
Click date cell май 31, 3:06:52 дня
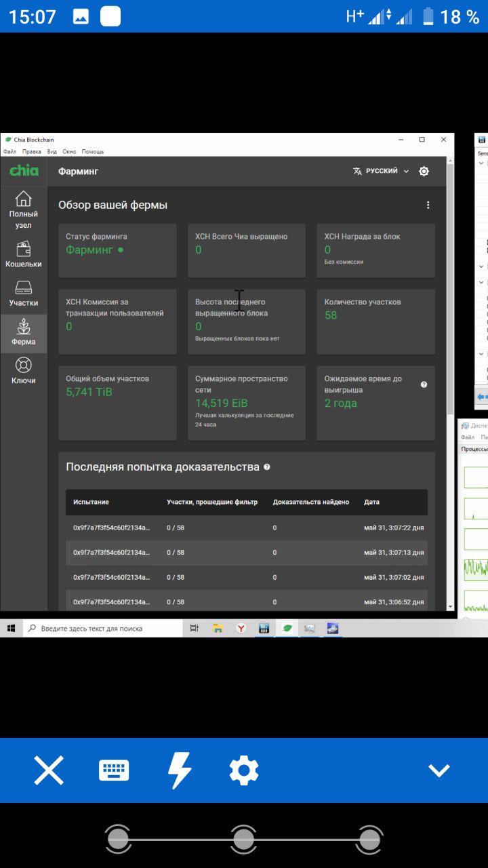click(394, 602)
